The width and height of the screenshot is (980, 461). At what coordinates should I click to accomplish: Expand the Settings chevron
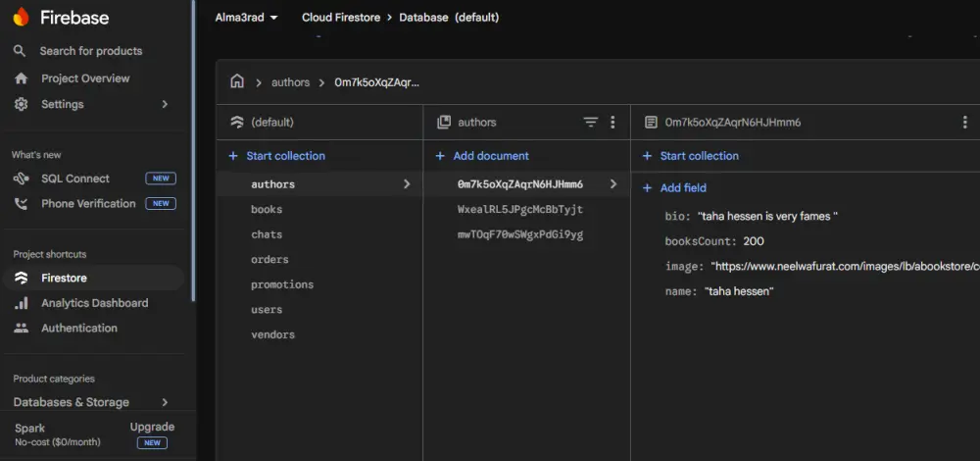coord(165,104)
